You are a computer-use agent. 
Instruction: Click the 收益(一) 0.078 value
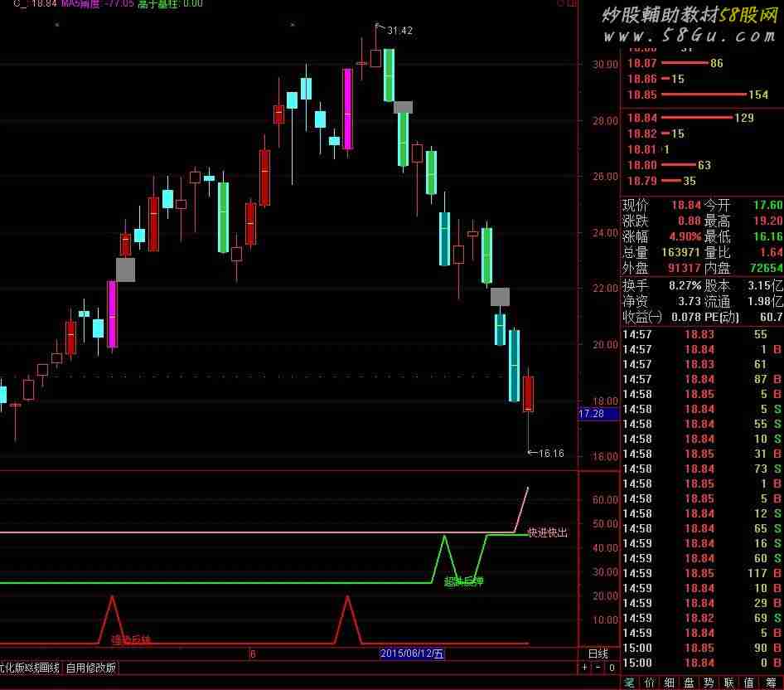coord(685,317)
